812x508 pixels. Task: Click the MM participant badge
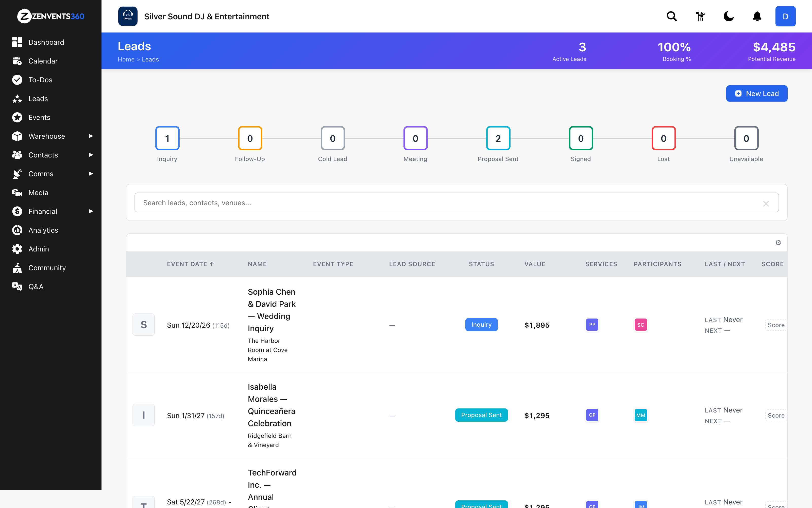(x=640, y=415)
